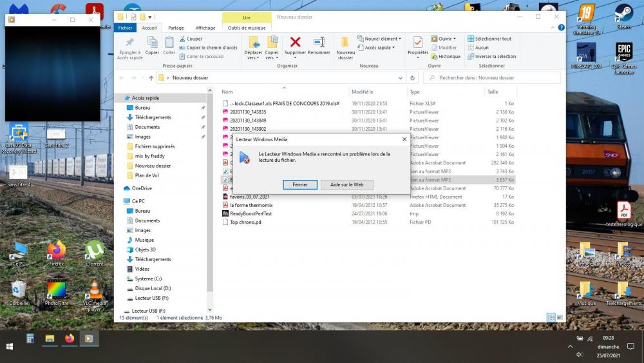Image resolution: width=644 pixels, height=363 pixels.
Task: Click the Renommer icon in the ribbon
Action: pos(319,43)
